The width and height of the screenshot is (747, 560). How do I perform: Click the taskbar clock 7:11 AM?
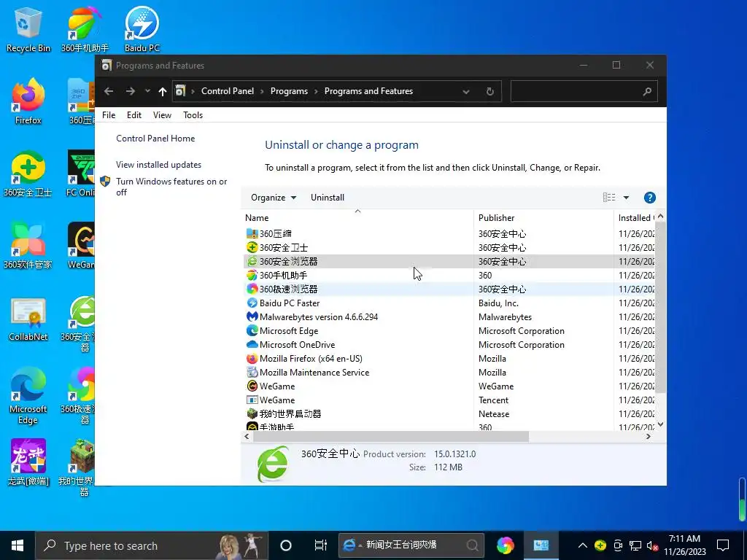tap(684, 545)
